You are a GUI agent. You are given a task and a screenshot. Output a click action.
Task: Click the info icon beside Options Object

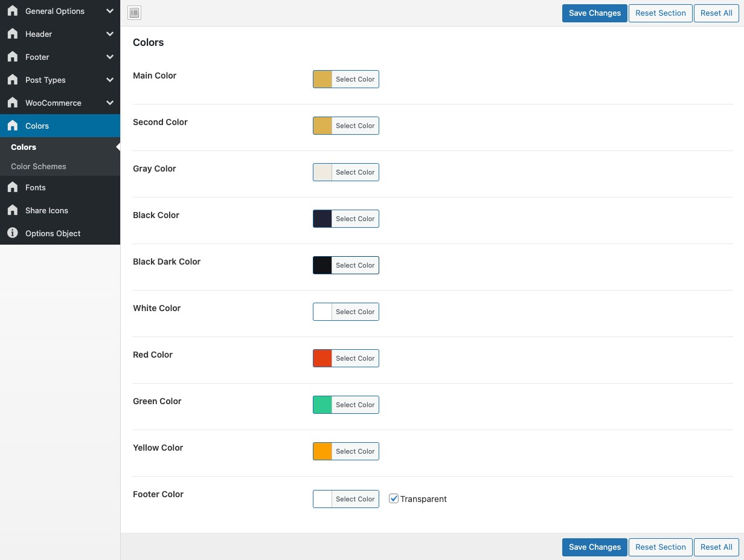coord(13,233)
